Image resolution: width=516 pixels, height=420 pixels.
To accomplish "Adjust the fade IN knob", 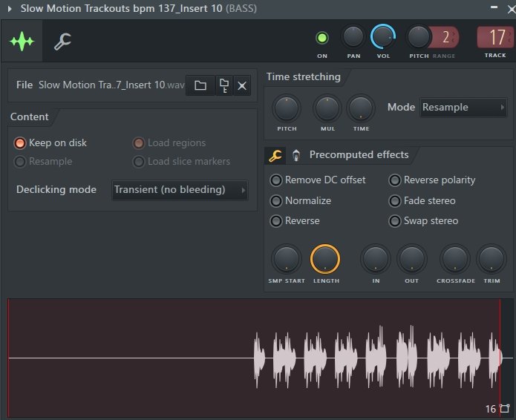I will (376, 259).
